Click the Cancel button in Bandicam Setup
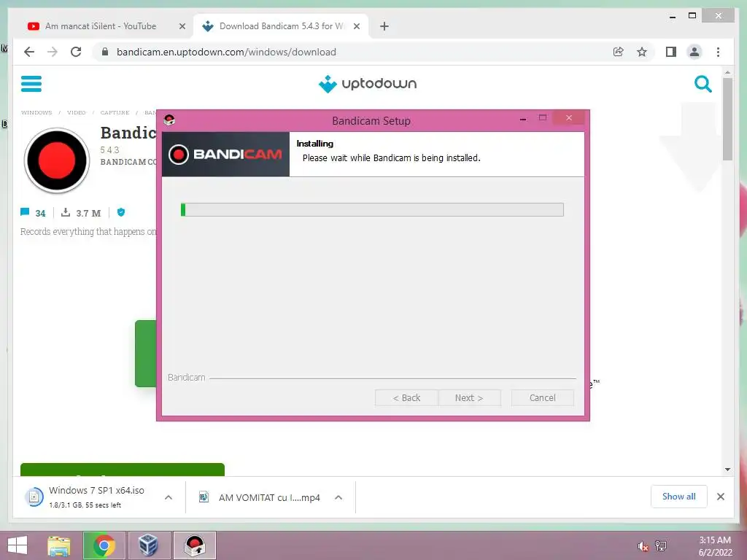The width and height of the screenshot is (747, 560). (x=542, y=397)
